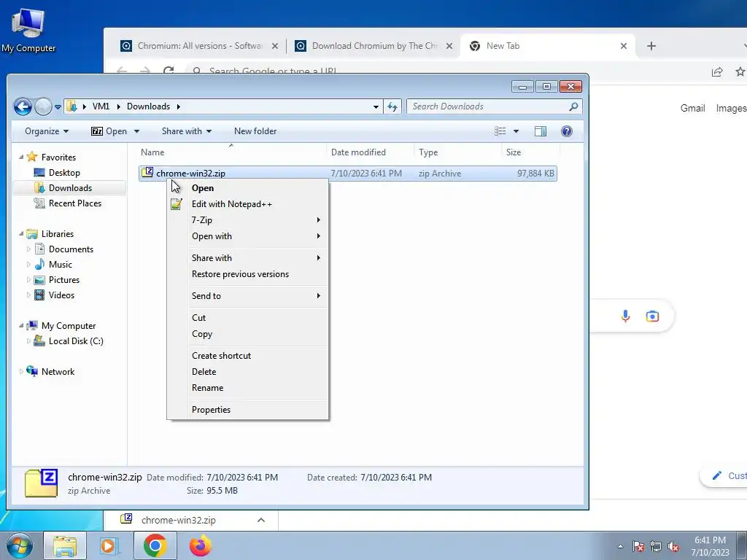Select Copy in context menu

[x=248, y=334]
